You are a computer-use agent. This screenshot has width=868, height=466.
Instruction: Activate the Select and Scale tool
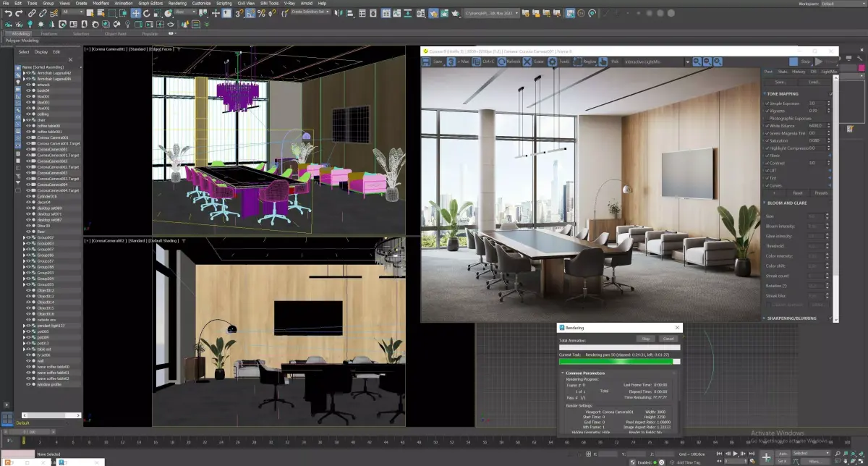157,14
